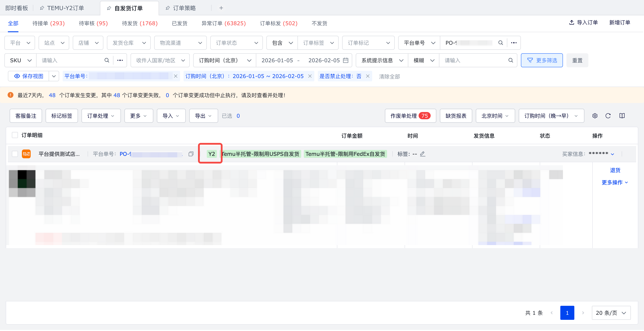This screenshot has width=644, height=331.
Task: Expand the 更多操作 actions menu
Action: (x=614, y=183)
